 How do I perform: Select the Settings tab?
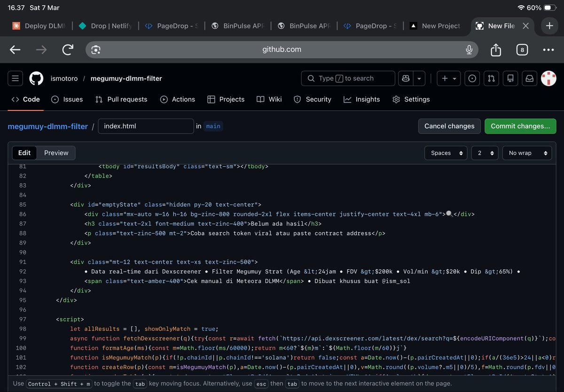pos(411,99)
